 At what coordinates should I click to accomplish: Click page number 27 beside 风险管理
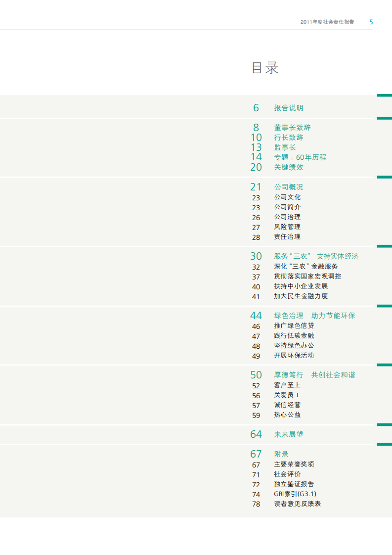click(x=256, y=228)
